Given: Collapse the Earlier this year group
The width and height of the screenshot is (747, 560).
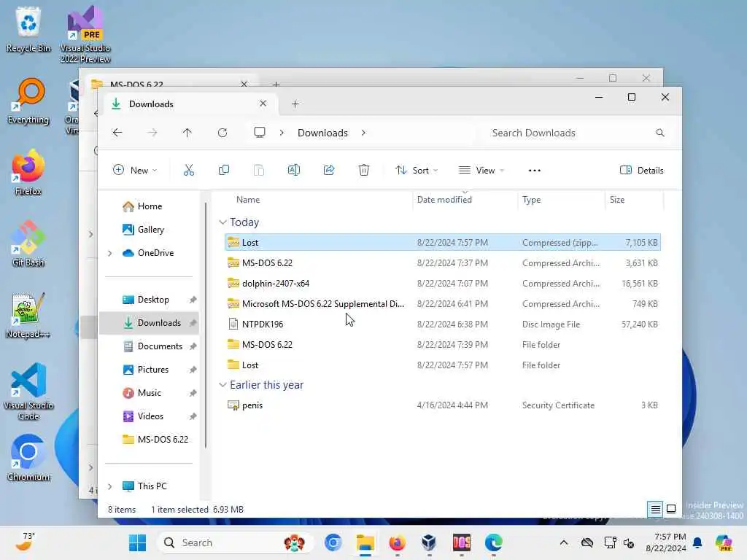Looking at the screenshot, I should 222,385.
